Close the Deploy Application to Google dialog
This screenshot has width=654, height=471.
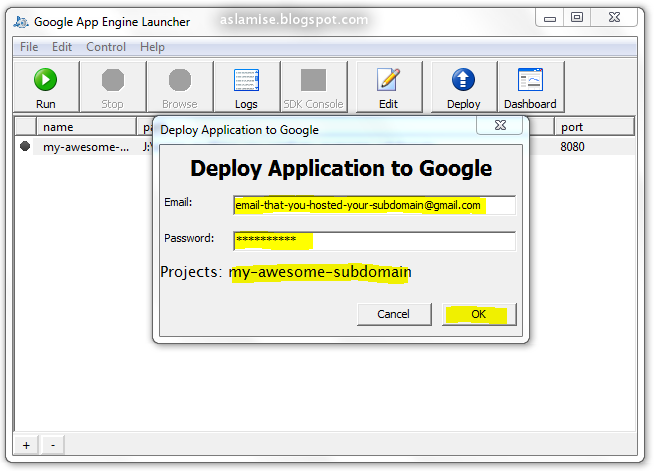click(500, 125)
